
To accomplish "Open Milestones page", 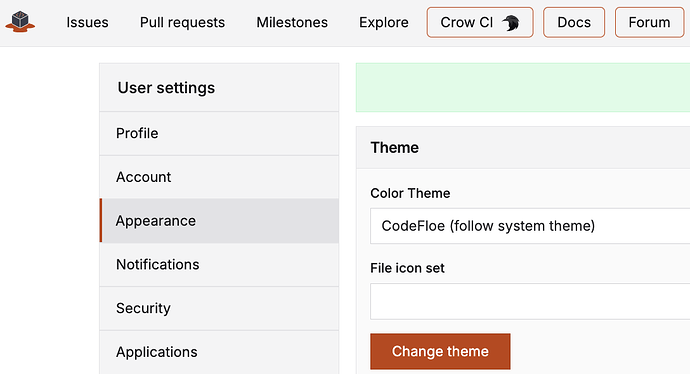I will point(292,22).
